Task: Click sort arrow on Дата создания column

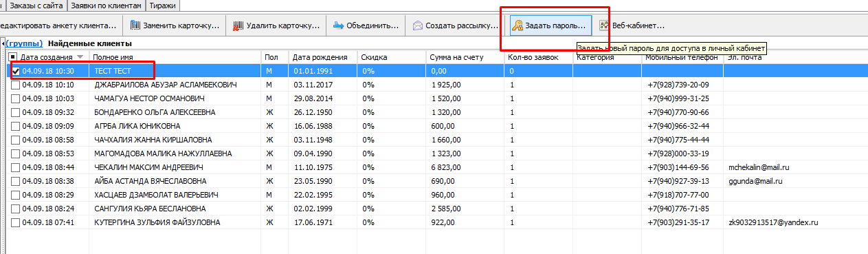Action: (x=80, y=57)
